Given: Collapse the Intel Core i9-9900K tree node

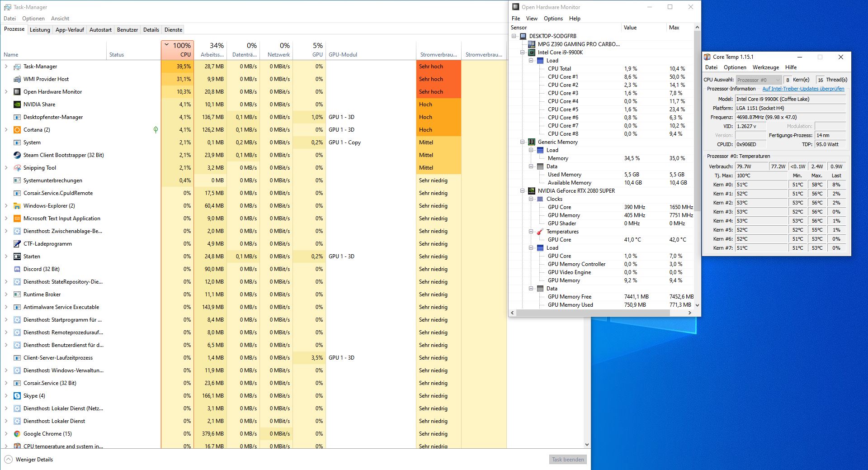Looking at the screenshot, I should 523,52.
